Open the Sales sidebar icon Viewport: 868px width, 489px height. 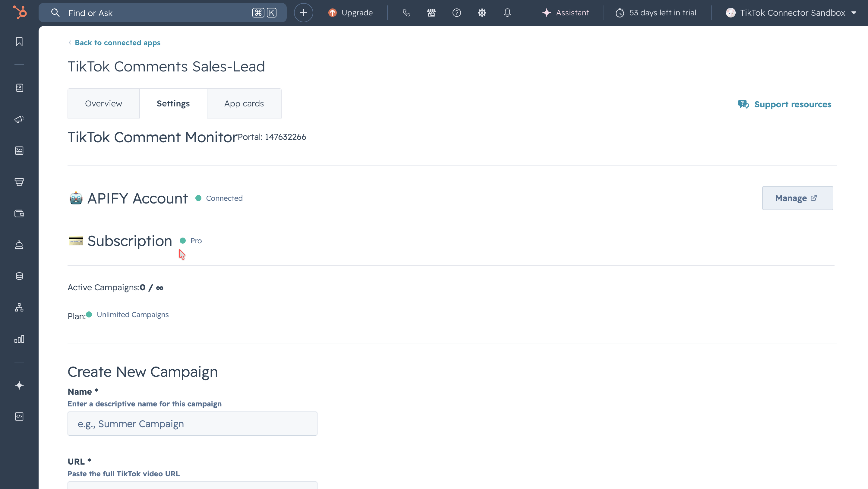click(19, 182)
